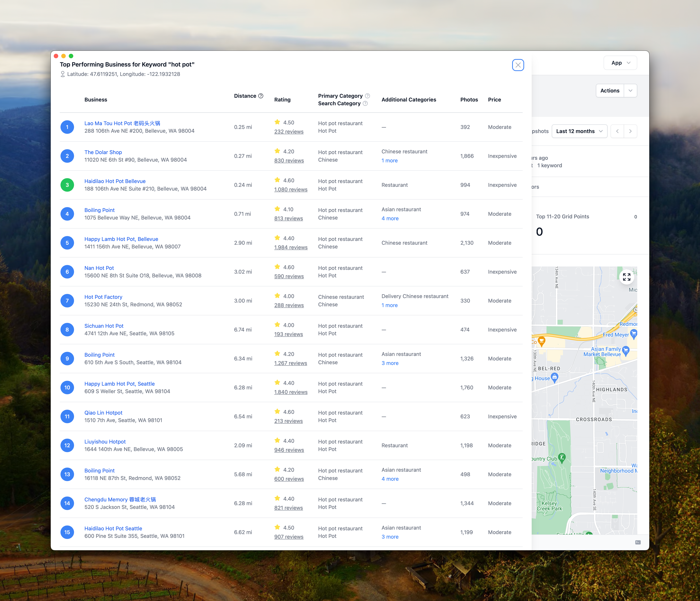
Task: Go to previous snapshot arrow
Action: coord(617,131)
